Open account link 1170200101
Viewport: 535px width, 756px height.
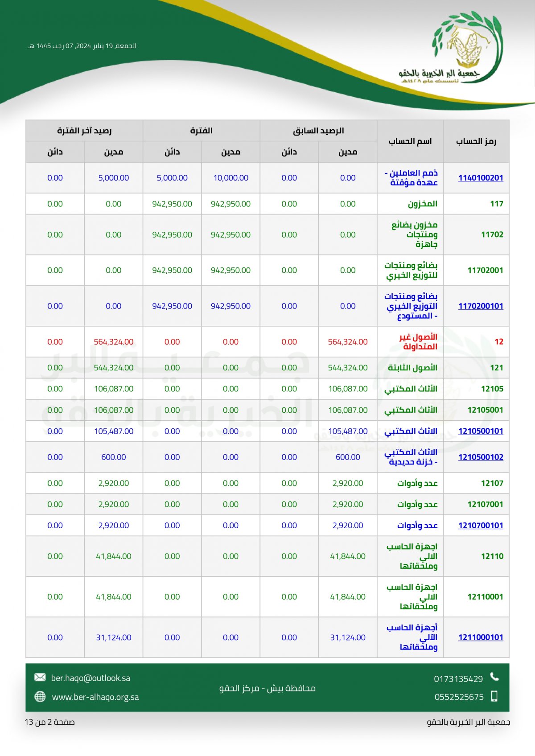click(x=481, y=306)
